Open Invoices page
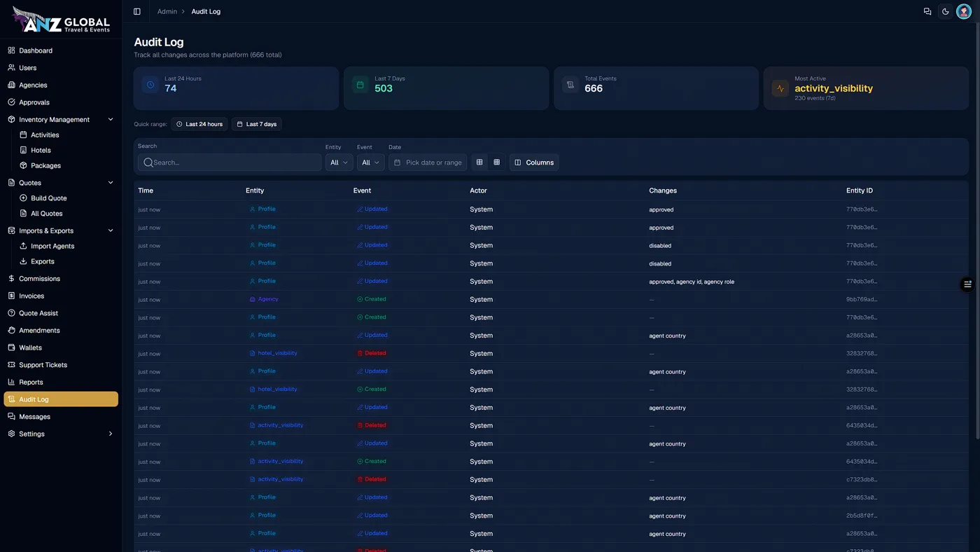Screen dimensions: 980x552 [61, 296]
